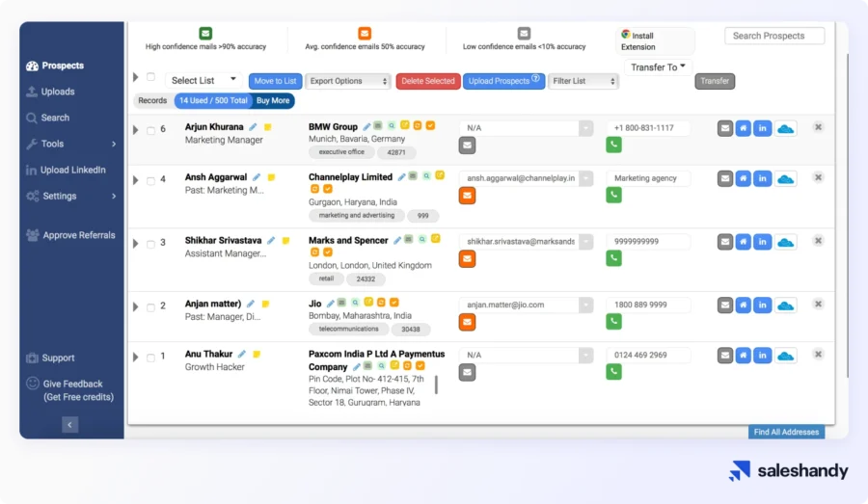Image resolution: width=868 pixels, height=504 pixels.
Task: Click the green phone icon under 9999999999
Action: [613, 258]
